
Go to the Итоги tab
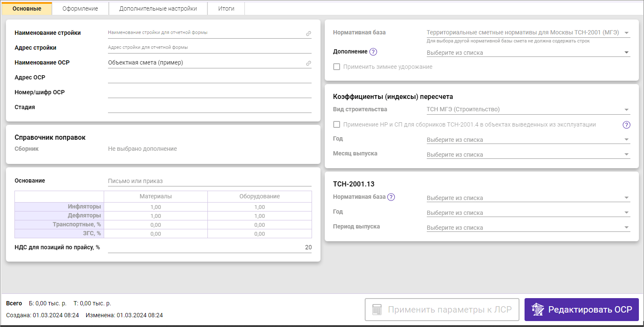tap(226, 8)
